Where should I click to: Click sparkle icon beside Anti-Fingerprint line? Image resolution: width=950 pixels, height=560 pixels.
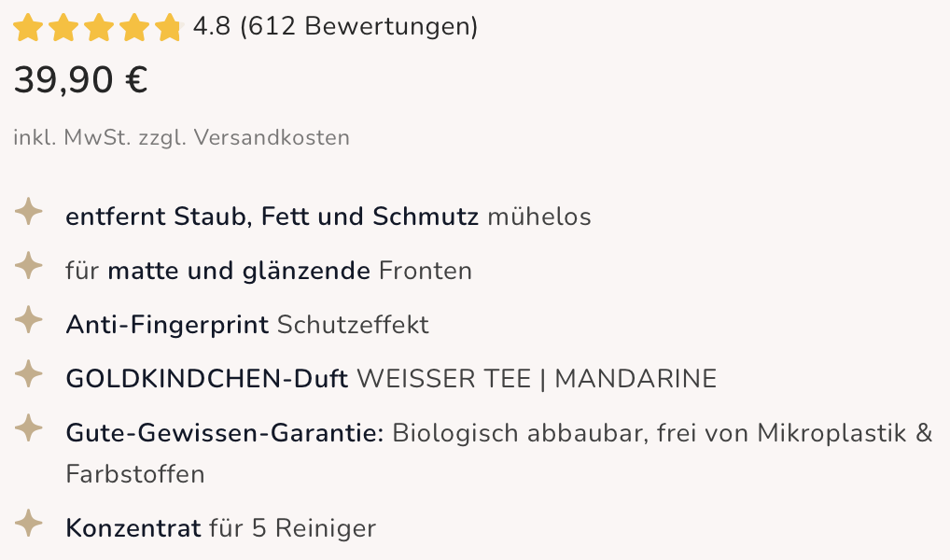pos(29,320)
